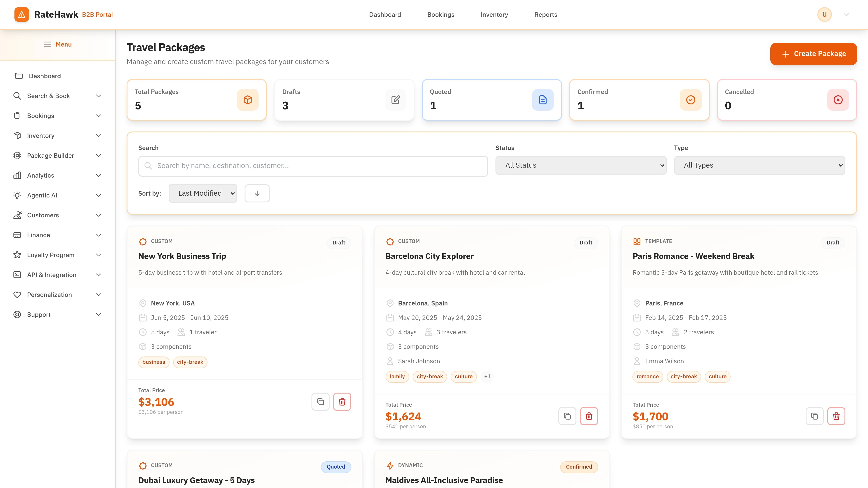Click the Draft badge on Barcelona City Explorer
This screenshot has width=868, height=488.
click(586, 242)
